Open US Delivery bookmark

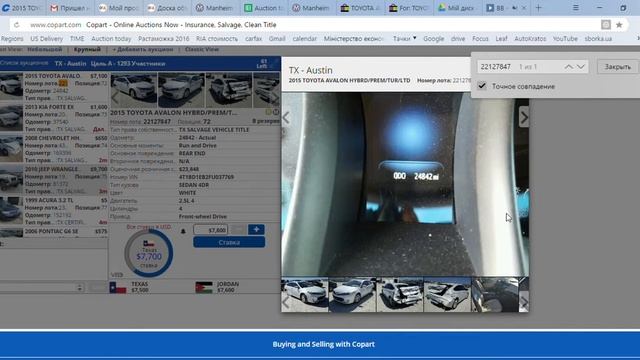point(47,39)
